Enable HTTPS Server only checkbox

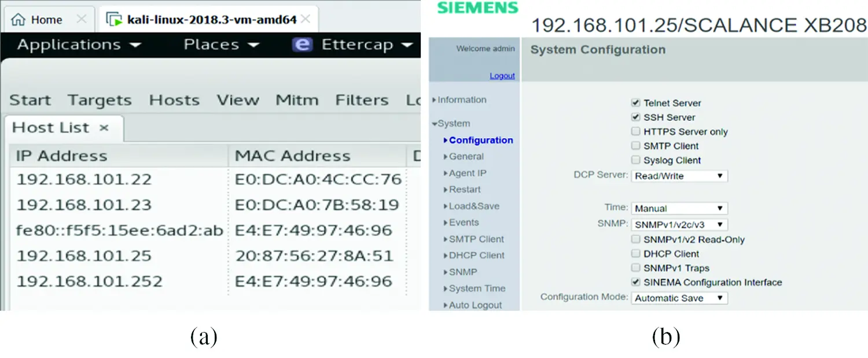[x=636, y=132]
